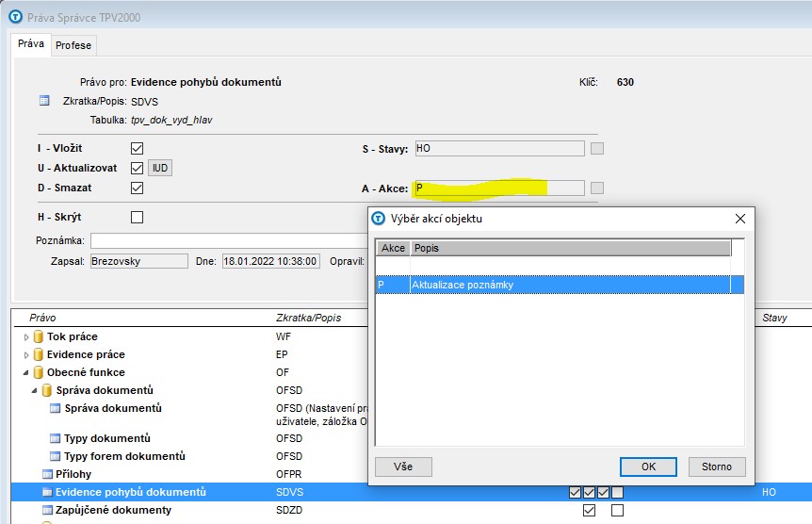Select the Přílohy tree item
812x524 pixels.
click(73, 474)
